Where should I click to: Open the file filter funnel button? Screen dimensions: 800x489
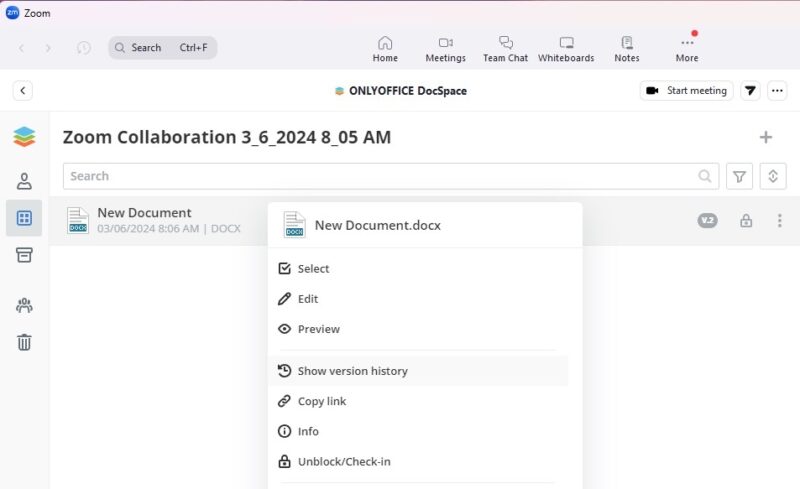pos(739,176)
